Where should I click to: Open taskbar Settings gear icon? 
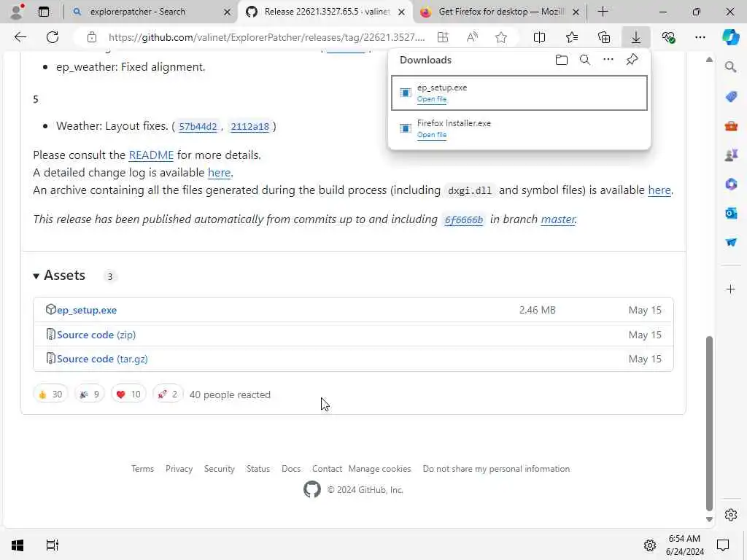coord(649,545)
